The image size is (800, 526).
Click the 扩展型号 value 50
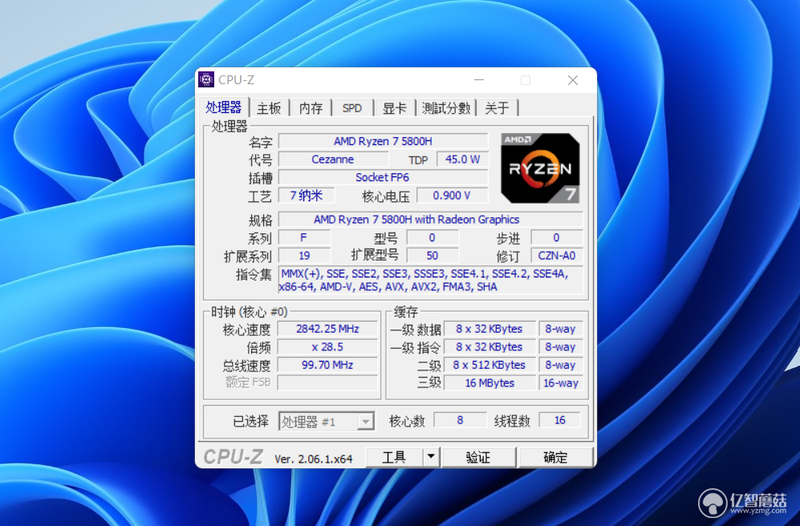[433, 256]
